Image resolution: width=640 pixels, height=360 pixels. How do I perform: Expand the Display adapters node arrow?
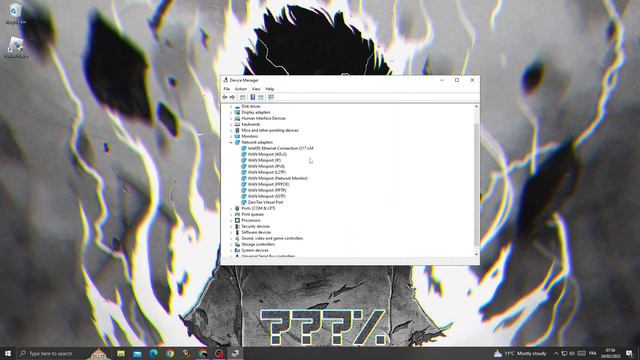coord(231,112)
